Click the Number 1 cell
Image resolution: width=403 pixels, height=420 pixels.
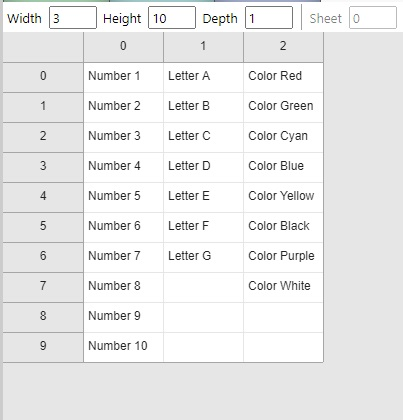click(123, 77)
